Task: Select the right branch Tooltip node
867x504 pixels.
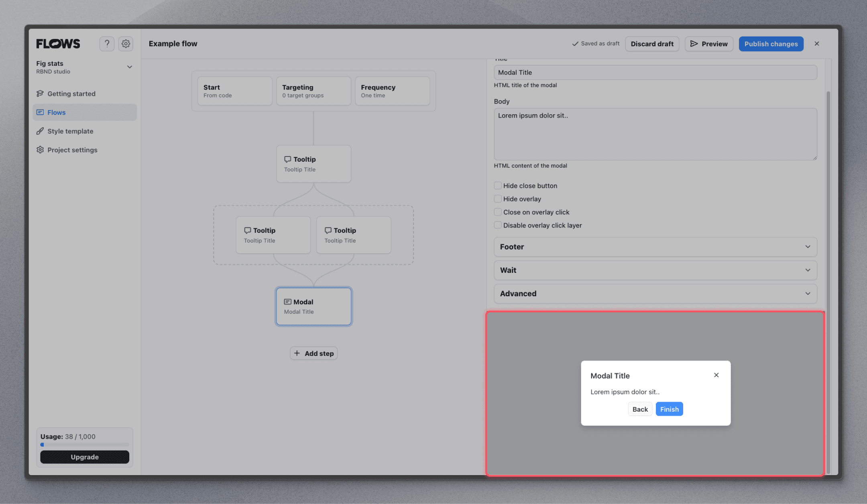Action: [x=354, y=235]
